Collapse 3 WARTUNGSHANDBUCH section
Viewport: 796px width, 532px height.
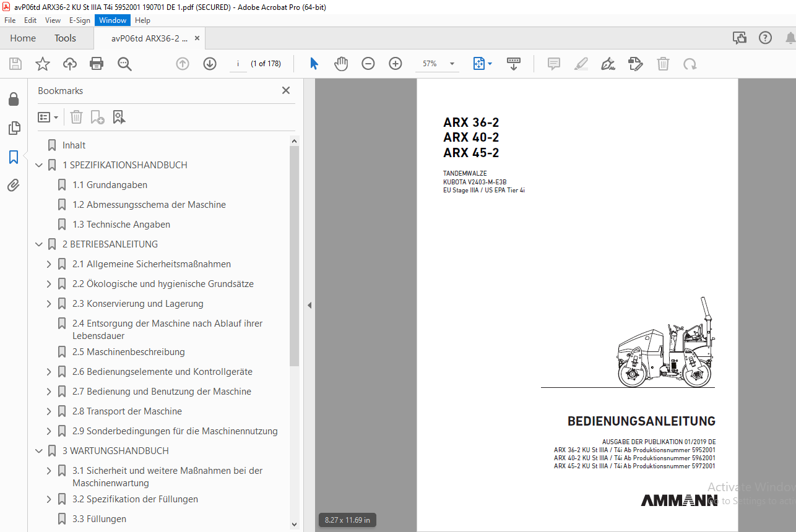pyautogui.click(x=39, y=451)
